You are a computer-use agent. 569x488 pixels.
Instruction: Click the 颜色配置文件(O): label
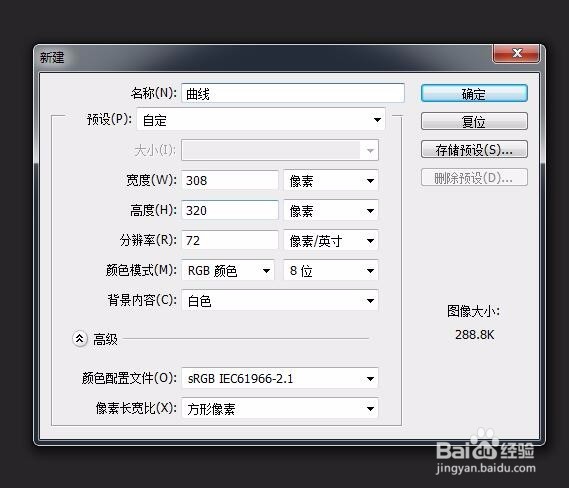[x=129, y=378]
